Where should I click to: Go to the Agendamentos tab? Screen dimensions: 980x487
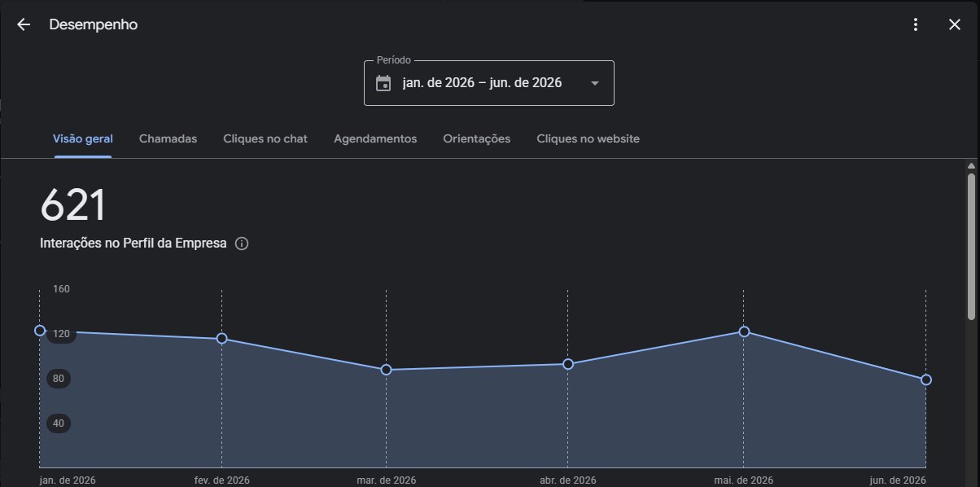(x=375, y=138)
